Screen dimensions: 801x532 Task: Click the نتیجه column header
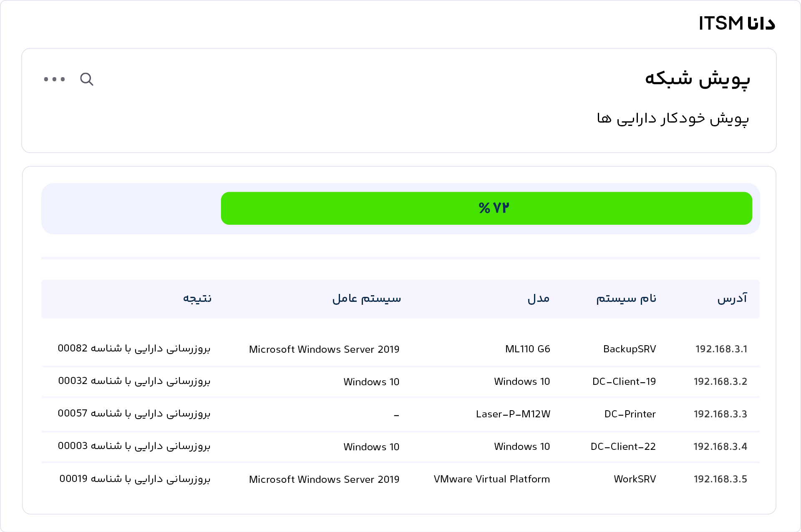coord(197,299)
